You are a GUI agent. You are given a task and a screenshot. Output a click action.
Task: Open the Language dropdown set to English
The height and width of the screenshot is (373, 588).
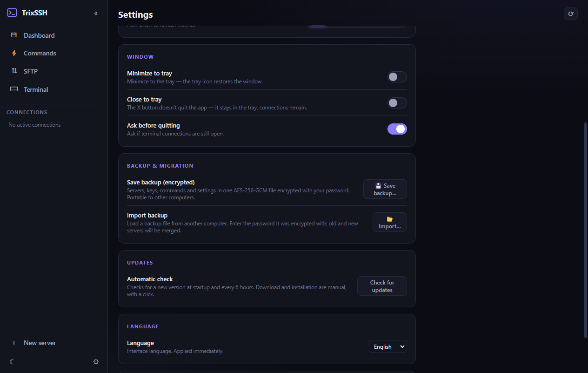coord(388,346)
